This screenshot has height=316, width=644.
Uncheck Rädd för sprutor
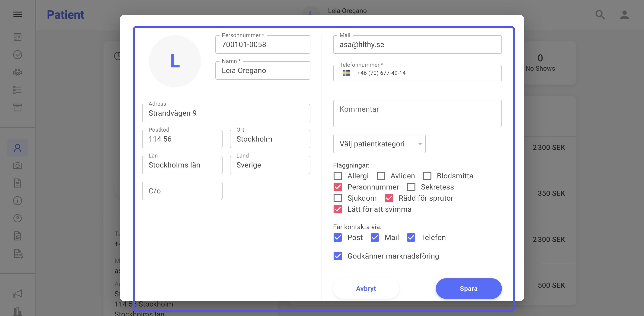[389, 198]
